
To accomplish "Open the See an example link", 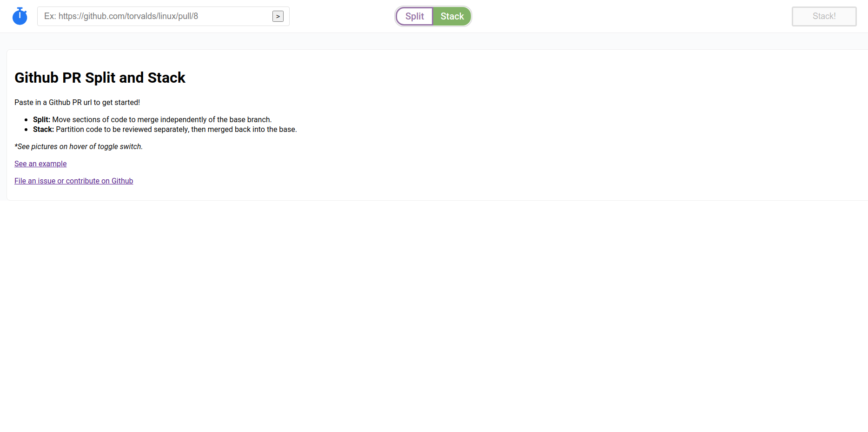I will [x=40, y=164].
